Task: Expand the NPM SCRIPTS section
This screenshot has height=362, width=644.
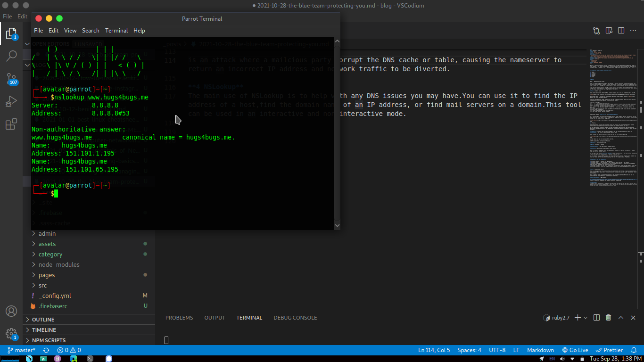Action: pyautogui.click(x=89, y=340)
